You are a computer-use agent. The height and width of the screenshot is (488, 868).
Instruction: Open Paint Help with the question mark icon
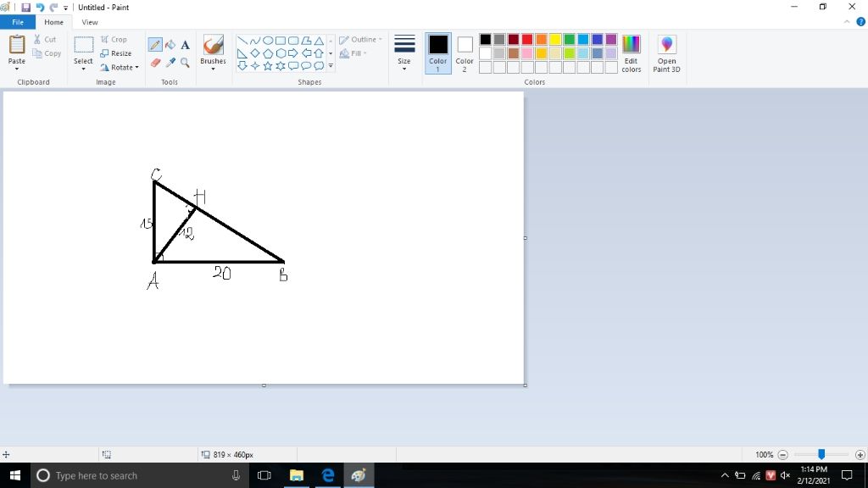861,22
